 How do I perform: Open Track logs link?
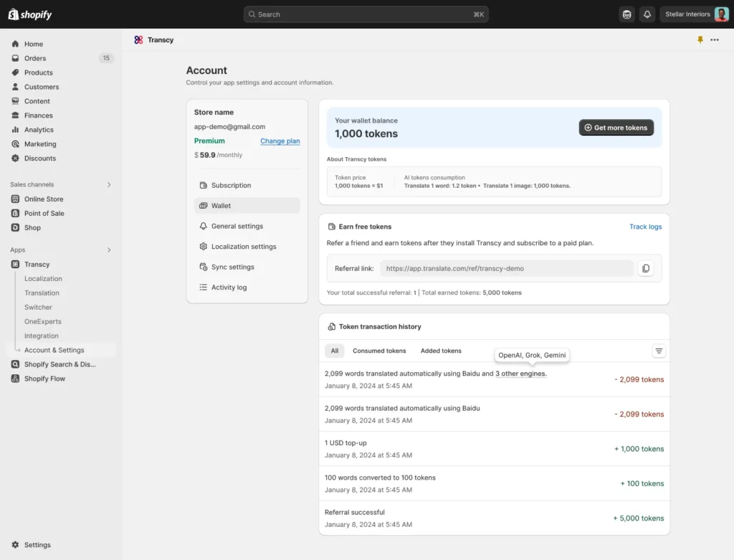(x=645, y=227)
